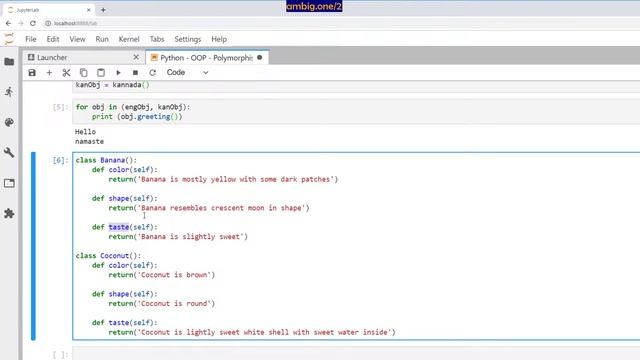Click the [6]: cell prompt
The width and height of the screenshot is (640, 360).
coord(60,160)
